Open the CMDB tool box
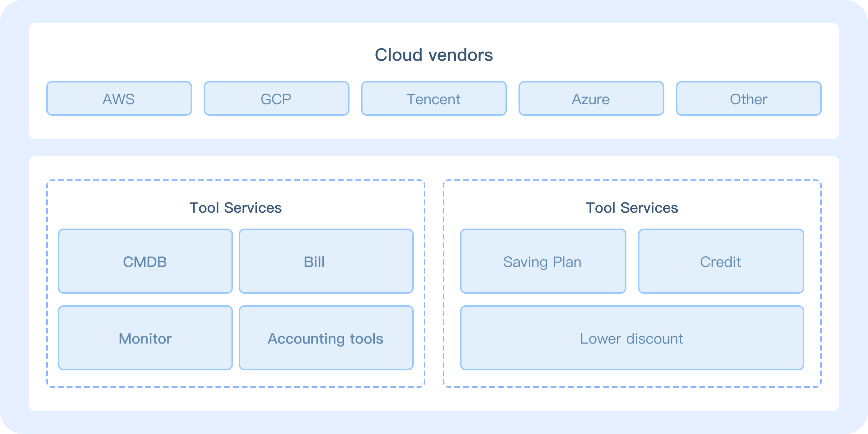 pyautogui.click(x=145, y=261)
